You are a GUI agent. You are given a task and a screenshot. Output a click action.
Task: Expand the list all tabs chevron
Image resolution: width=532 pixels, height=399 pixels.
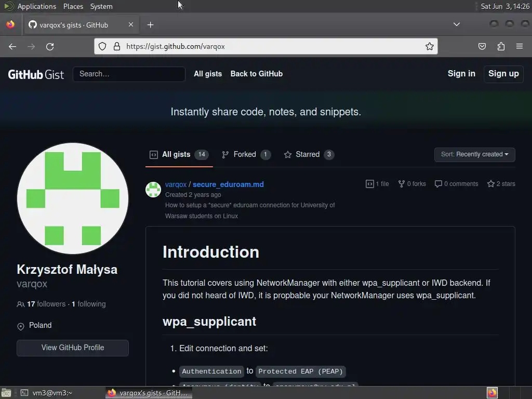click(x=457, y=24)
